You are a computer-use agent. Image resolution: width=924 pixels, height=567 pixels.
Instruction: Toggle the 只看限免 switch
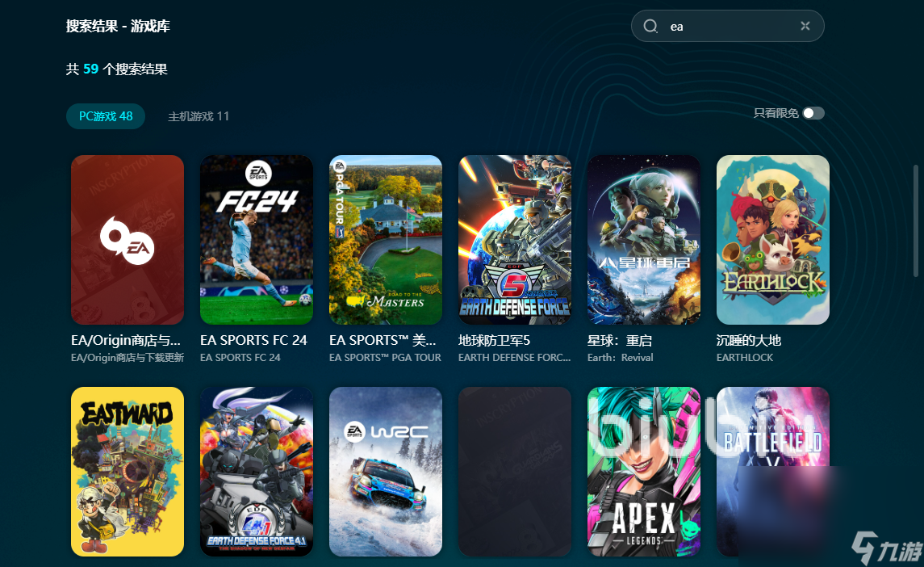click(x=813, y=113)
